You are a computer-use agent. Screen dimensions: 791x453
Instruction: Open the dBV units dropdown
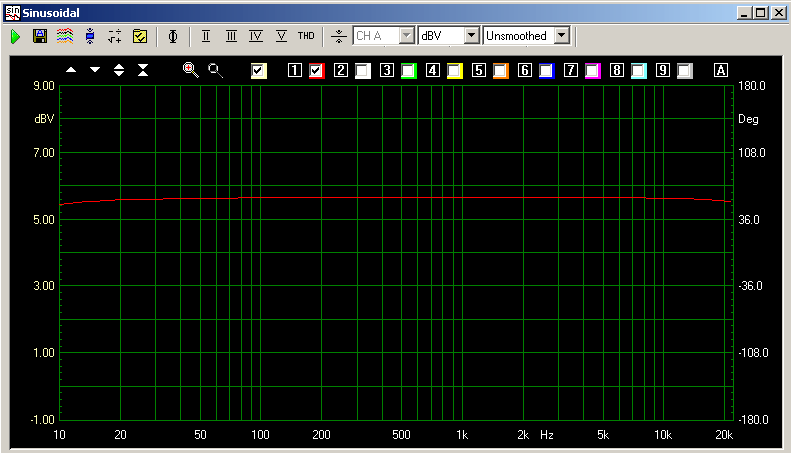[449, 36]
